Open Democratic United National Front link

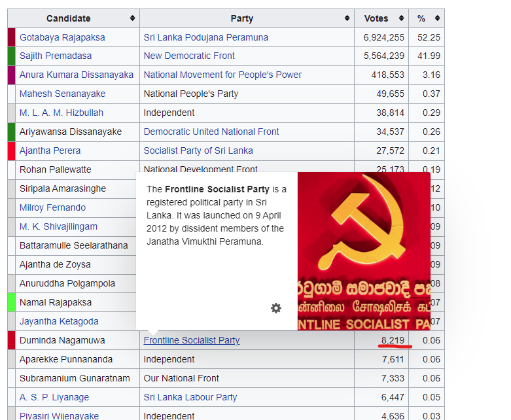pyautogui.click(x=211, y=131)
